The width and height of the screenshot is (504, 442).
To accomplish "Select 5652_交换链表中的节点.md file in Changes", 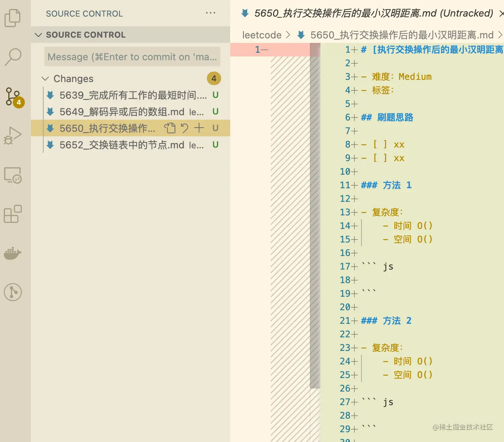I will (x=131, y=145).
